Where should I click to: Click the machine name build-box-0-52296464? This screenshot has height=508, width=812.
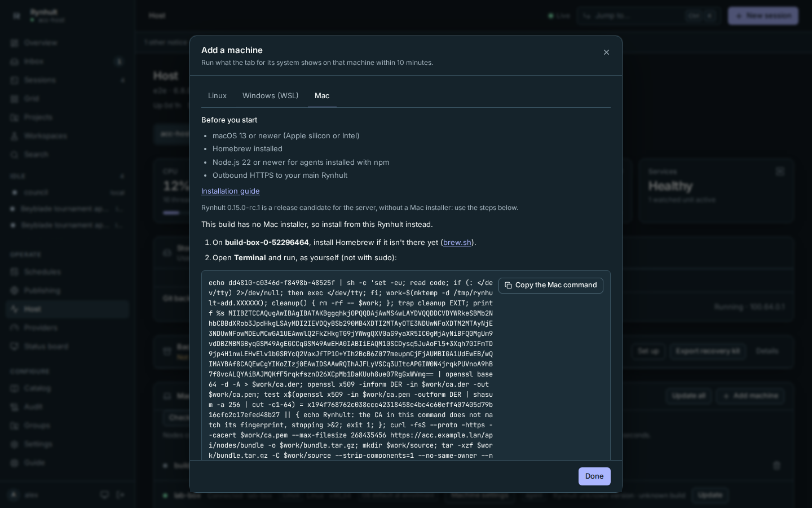267,243
